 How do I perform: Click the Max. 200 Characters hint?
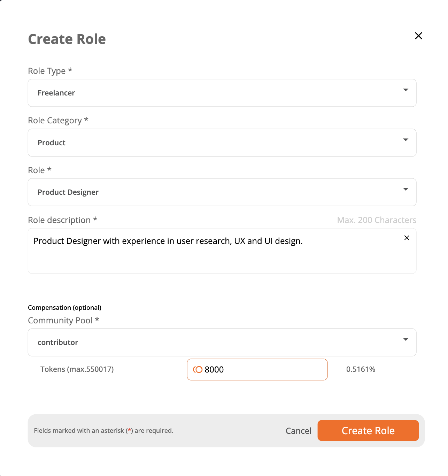(377, 220)
